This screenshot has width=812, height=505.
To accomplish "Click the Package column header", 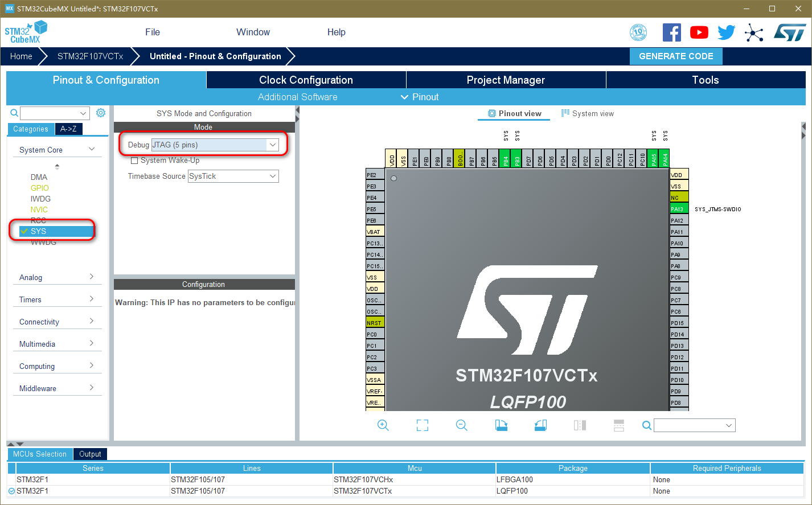I will 573,468.
